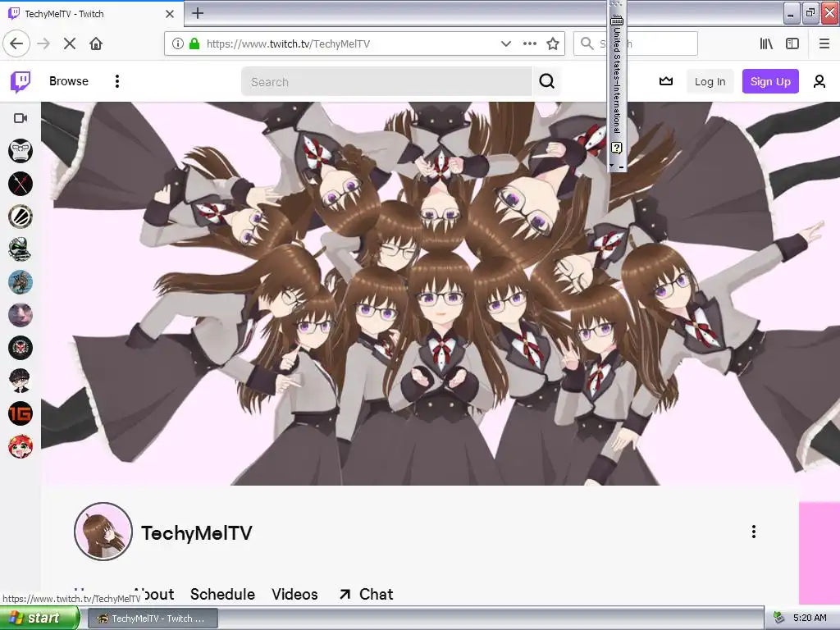
Task: Click the taskbar clock showing 5:20 AM
Action: pos(810,618)
